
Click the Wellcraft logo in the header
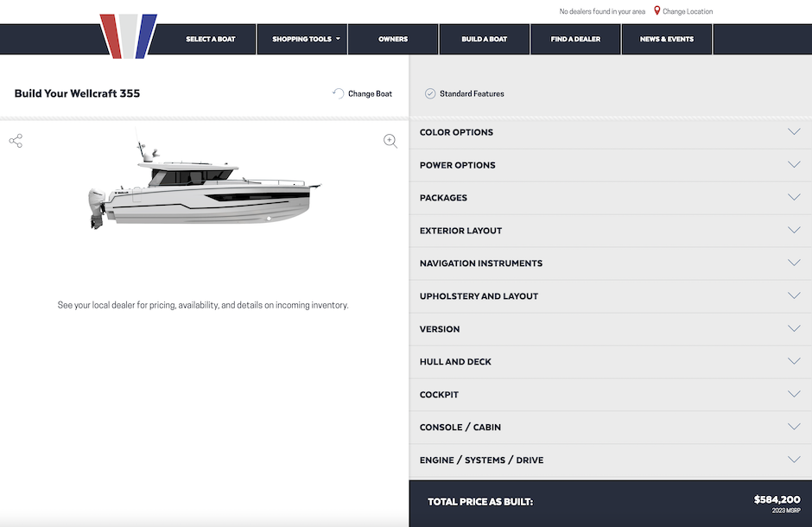click(x=129, y=35)
